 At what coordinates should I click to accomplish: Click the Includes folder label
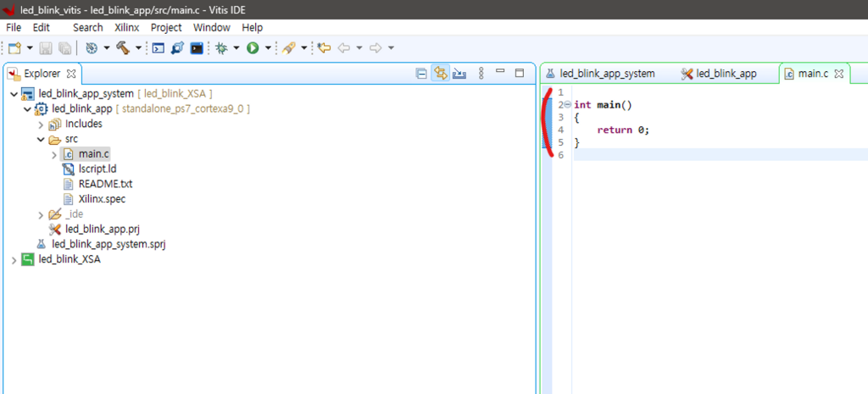click(84, 124)
